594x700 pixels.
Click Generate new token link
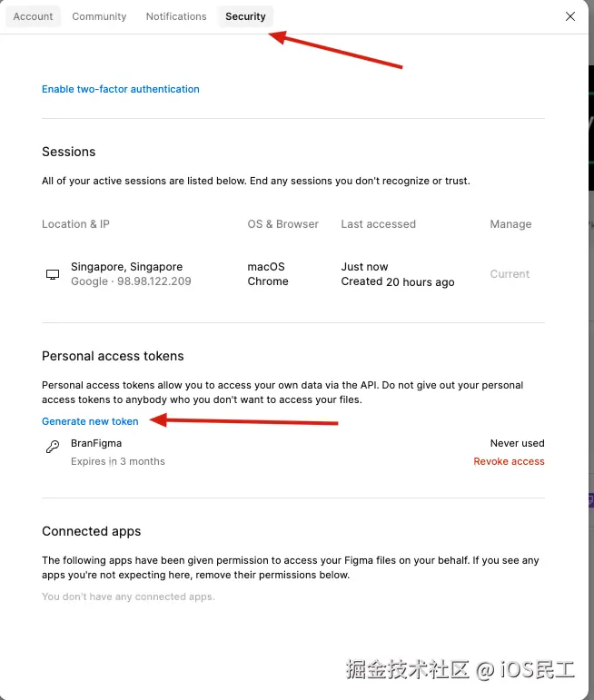coord(90,421)
